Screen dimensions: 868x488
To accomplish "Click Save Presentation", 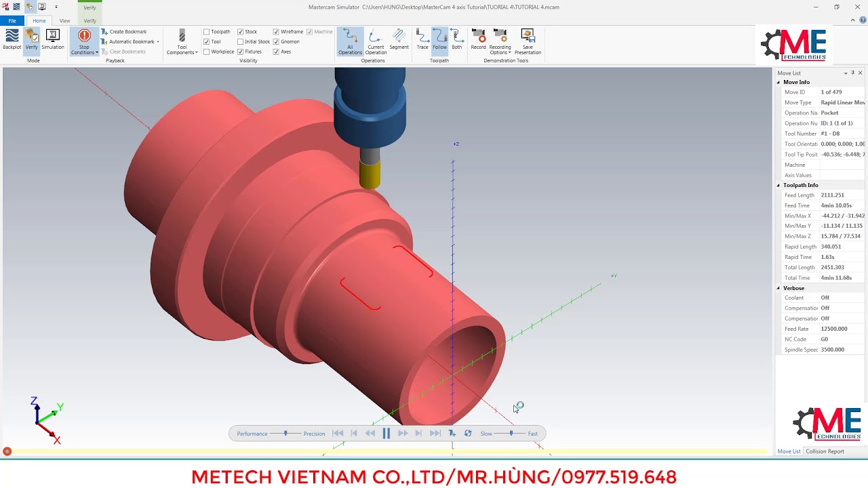I will coord(528,41).
